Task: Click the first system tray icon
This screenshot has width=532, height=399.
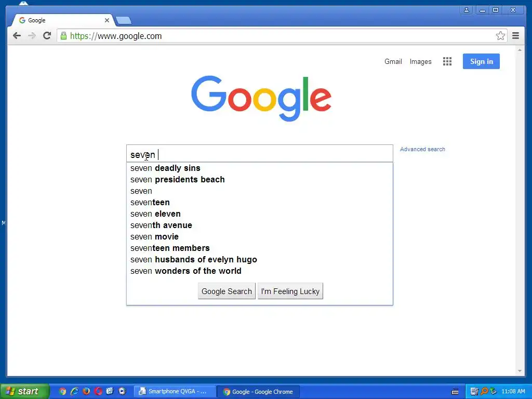Action: click(474, 392)
